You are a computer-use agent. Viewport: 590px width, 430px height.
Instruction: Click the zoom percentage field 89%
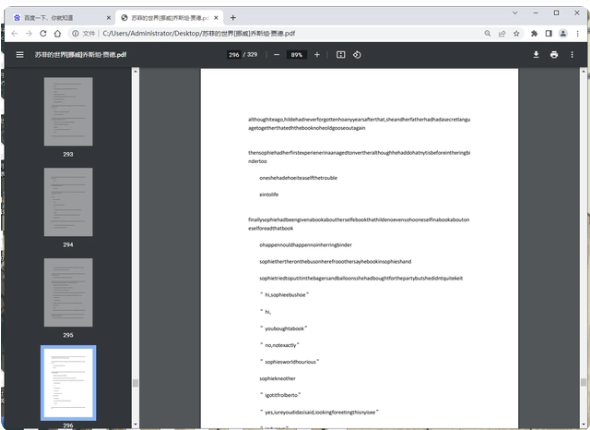point(297,55)
